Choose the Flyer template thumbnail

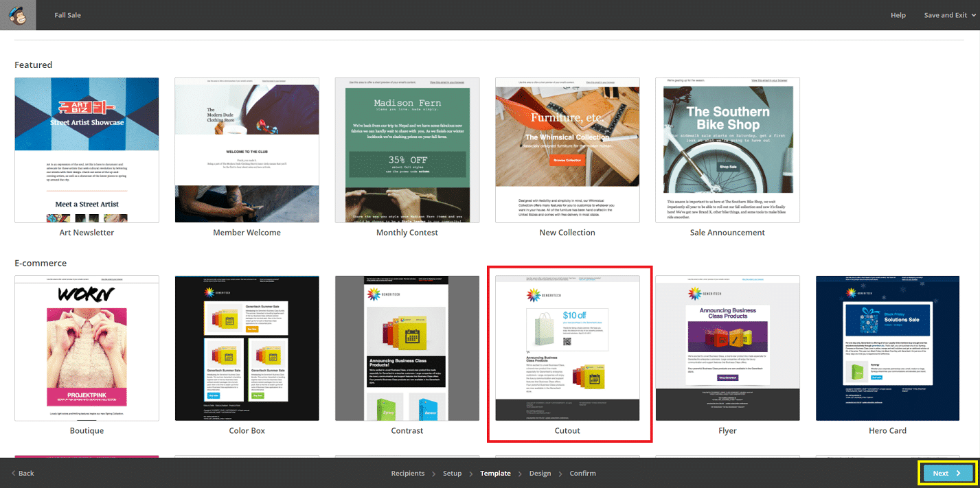coord(727,348)
